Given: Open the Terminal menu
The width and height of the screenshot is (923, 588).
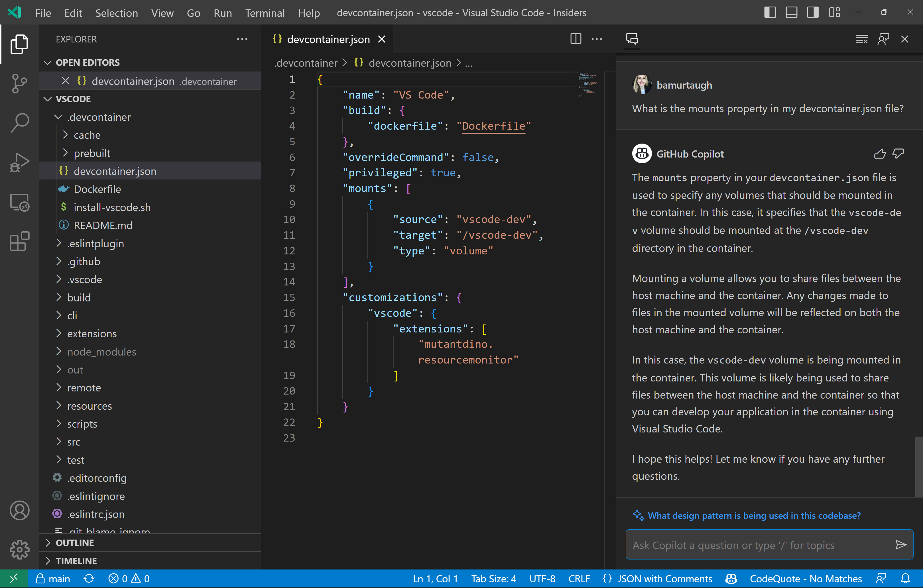Looking at the screenshot, I should click(x=265, y=13).
